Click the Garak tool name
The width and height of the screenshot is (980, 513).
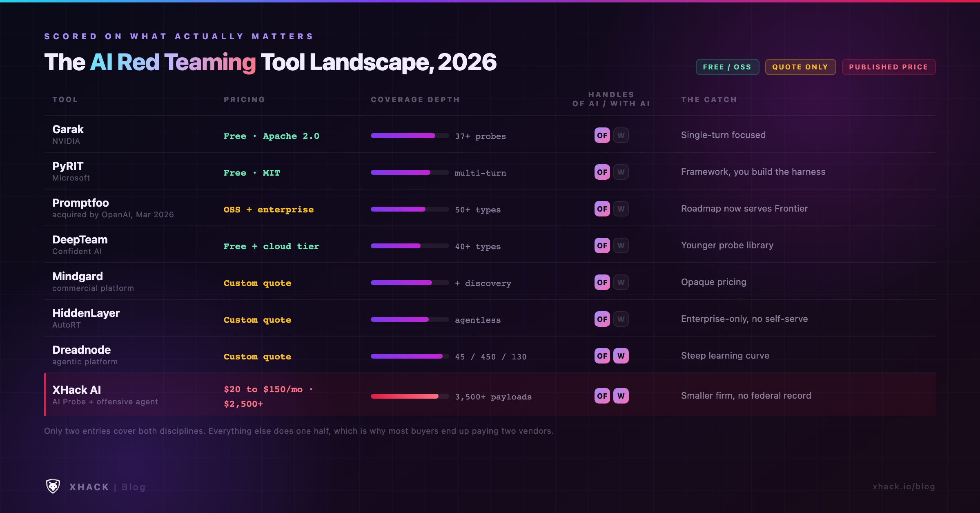(x=68, y=129)
